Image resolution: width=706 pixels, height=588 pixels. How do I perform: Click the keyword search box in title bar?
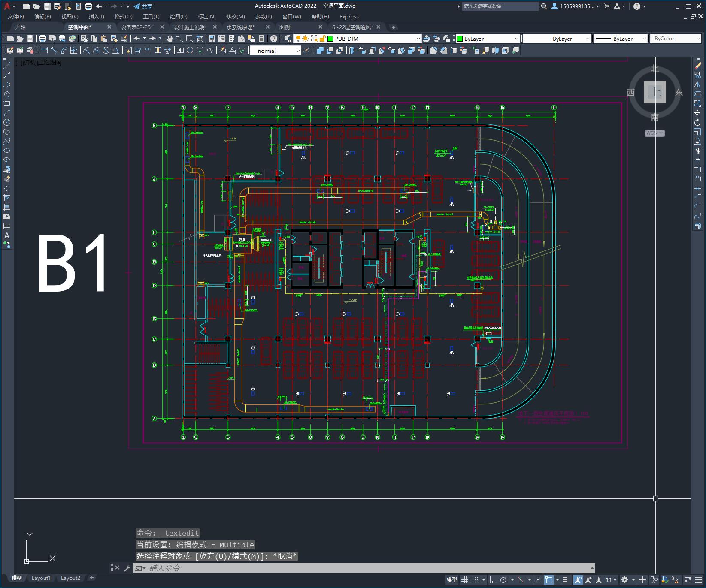500,6
